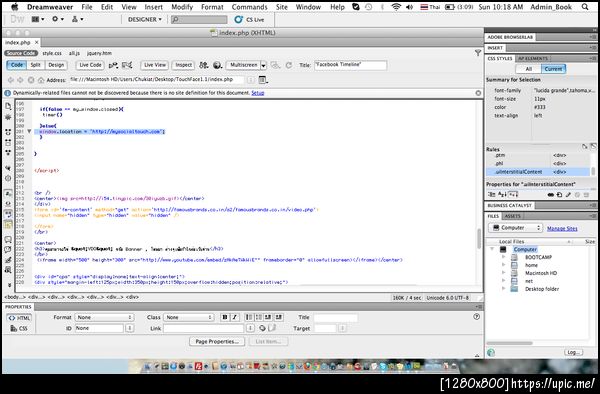600x394 pixels.
Task: Select CSS properties mode
Action: click(19, 328)
